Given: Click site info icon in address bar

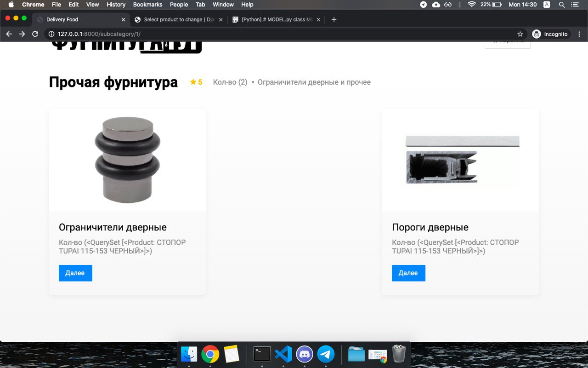Looking at the screenshot, I should 51,34.
